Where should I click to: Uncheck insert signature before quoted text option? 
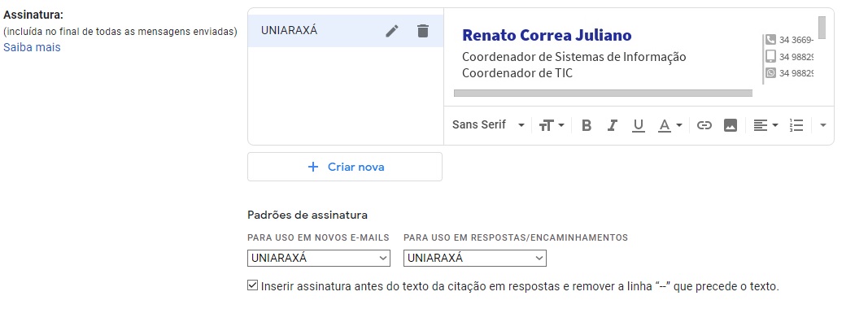(x=252, y=286)
